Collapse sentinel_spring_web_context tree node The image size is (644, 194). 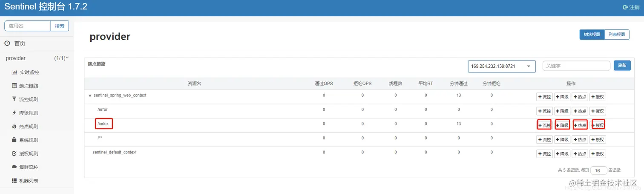(x=90, y=96)
